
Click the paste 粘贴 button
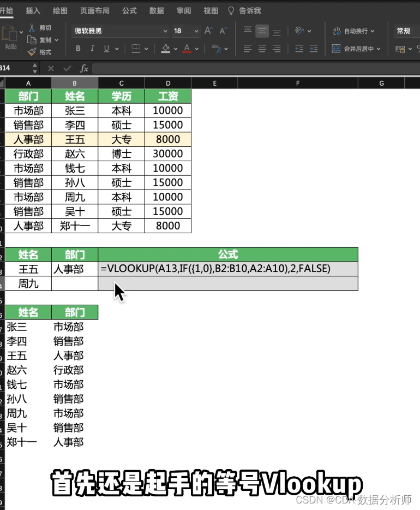[x=10, y=38]
